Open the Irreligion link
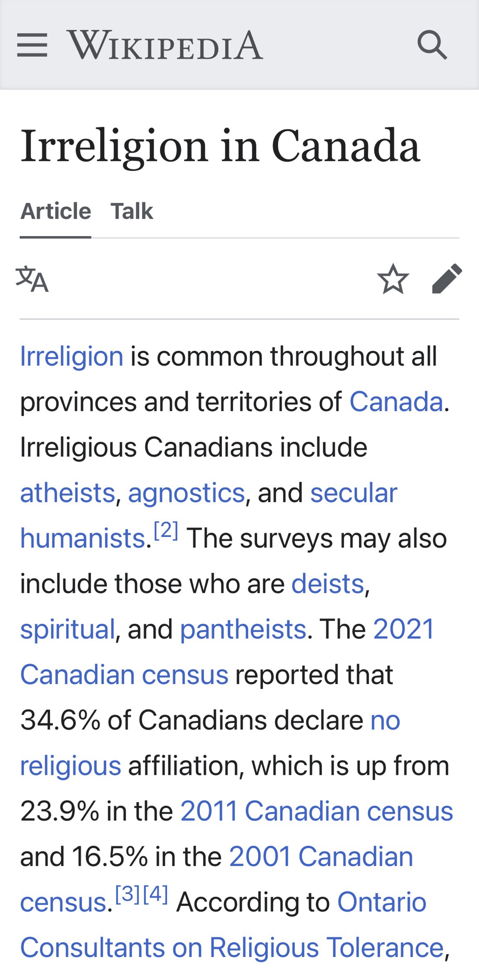 tap(72, 356)
